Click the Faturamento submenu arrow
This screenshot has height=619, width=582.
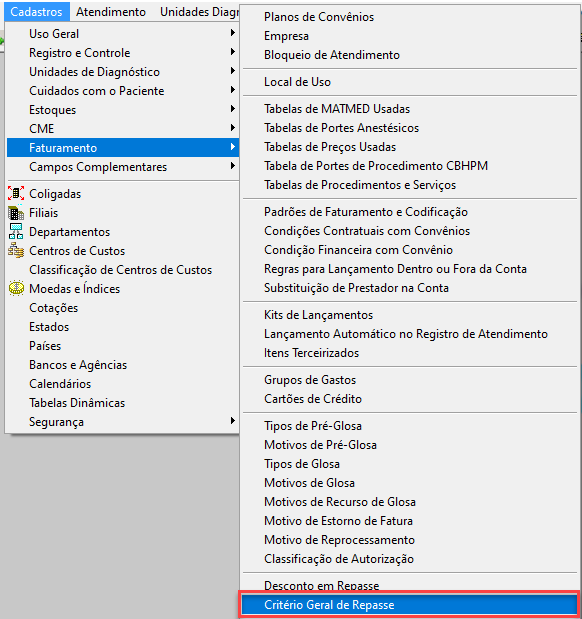pyautogui.click(x=233, y=147)
